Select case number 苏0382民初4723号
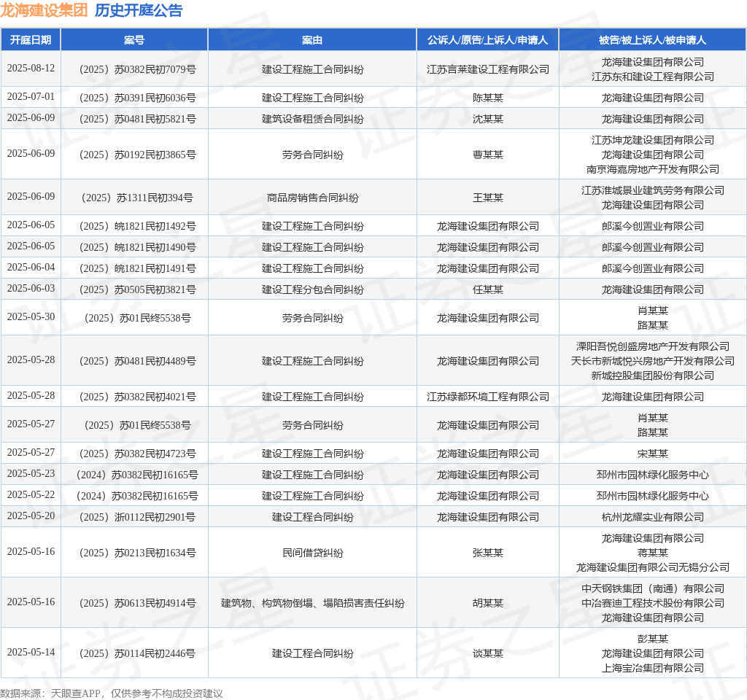 138,454
